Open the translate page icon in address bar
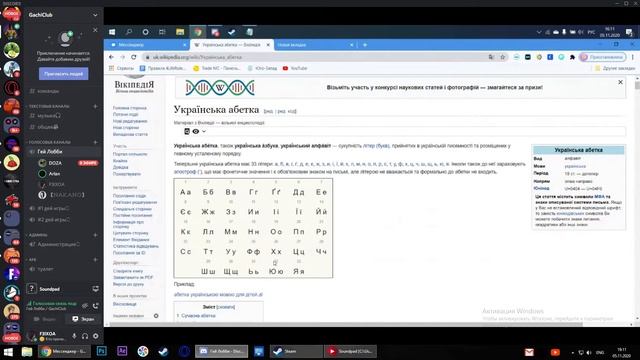Viewport: 640px width, 360px height. [x=491, y=57]
